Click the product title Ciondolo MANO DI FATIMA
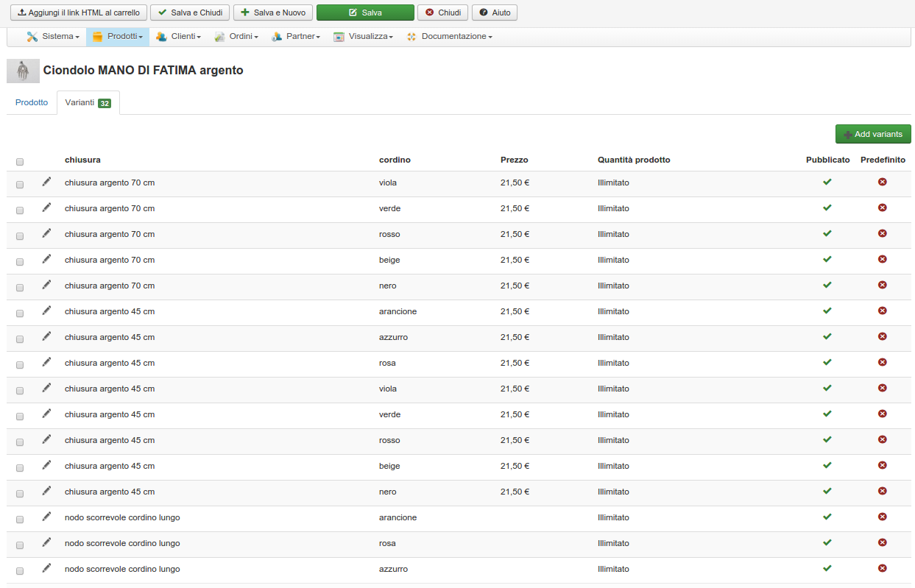The width and height of the screenshot is (915, 588). point(144,71)
